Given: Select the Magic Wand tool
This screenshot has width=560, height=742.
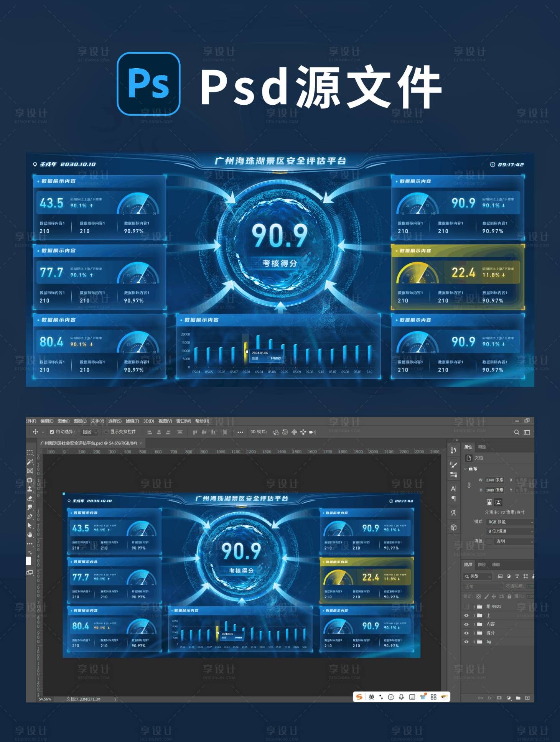Looking at the screenshot, I should (x=30, y=462).
